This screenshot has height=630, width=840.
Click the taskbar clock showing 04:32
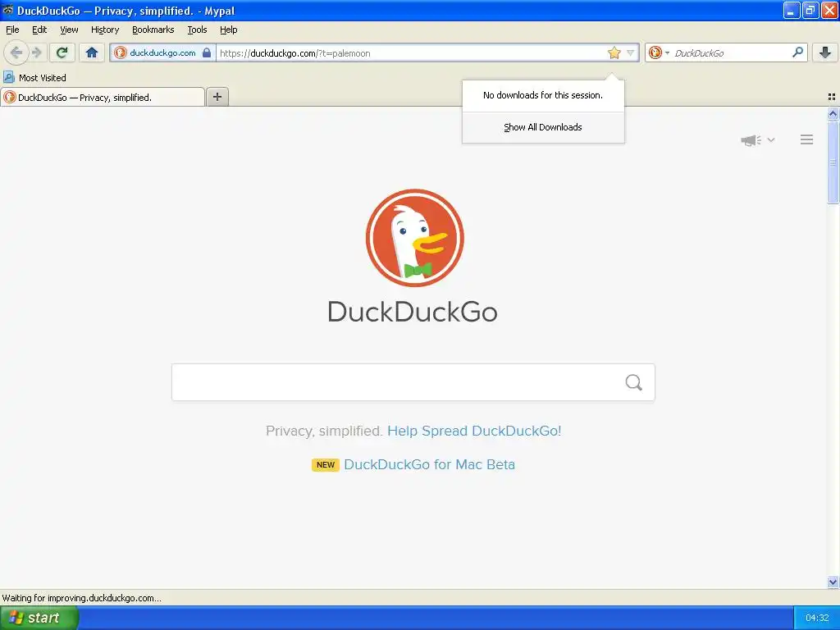817,618
